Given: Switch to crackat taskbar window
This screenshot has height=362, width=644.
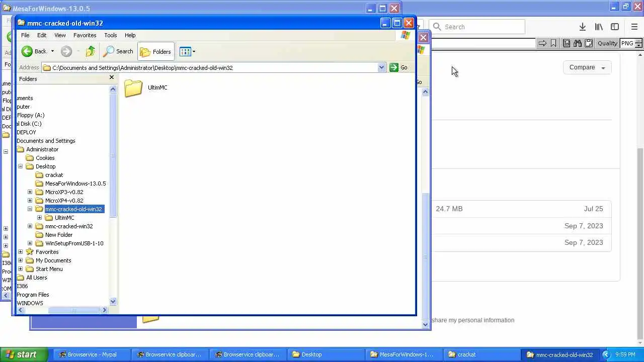Looking at the screenshot, I should pyautogui.click(x=481, y=354).
